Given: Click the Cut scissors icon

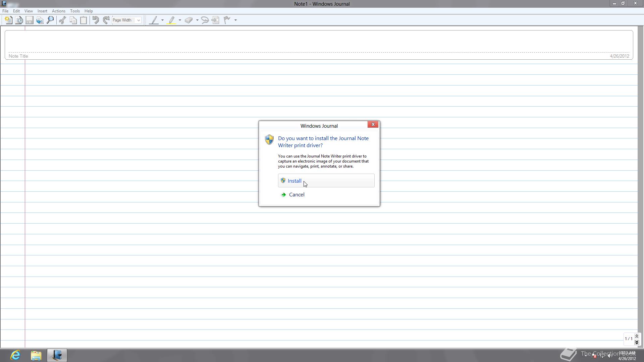Looking at the screenshot, I should click(62, 20).
